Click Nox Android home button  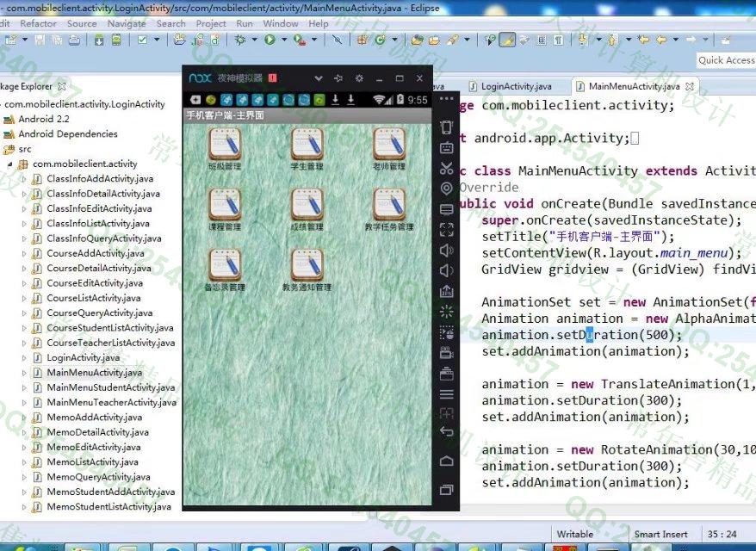point(447,461)
